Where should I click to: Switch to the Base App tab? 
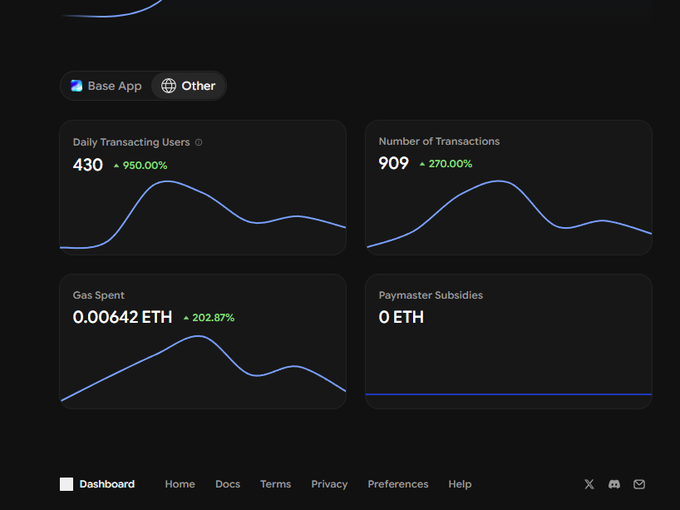coord(106,86)
